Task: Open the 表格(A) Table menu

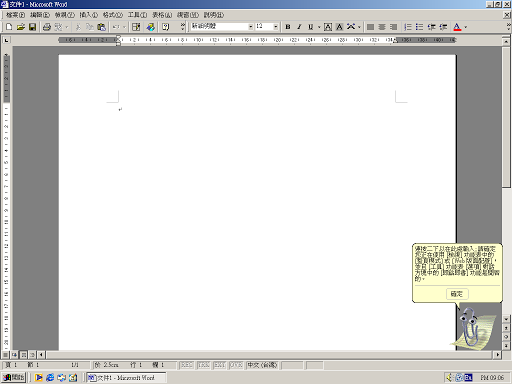Action: (x=162, y=15)
